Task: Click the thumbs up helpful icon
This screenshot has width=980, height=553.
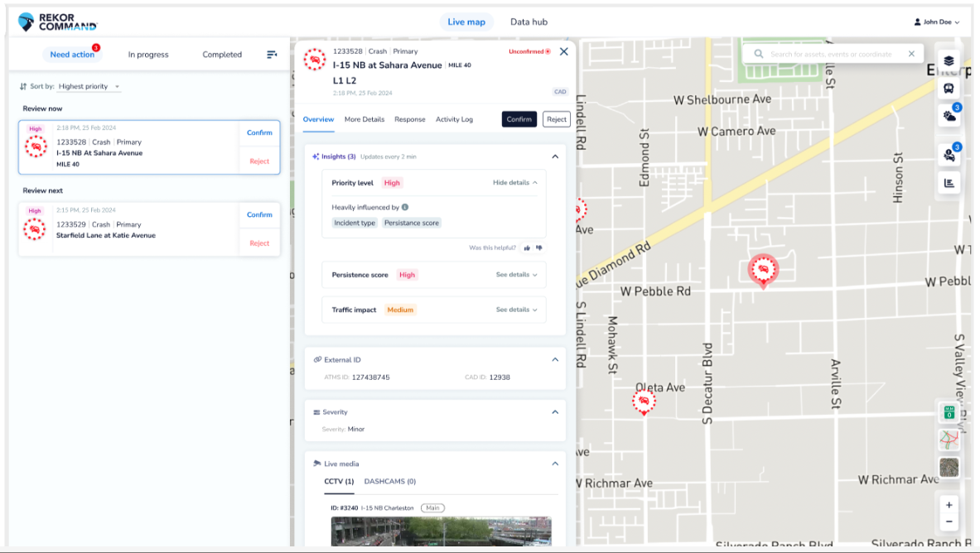Action: tap(528, 248)
